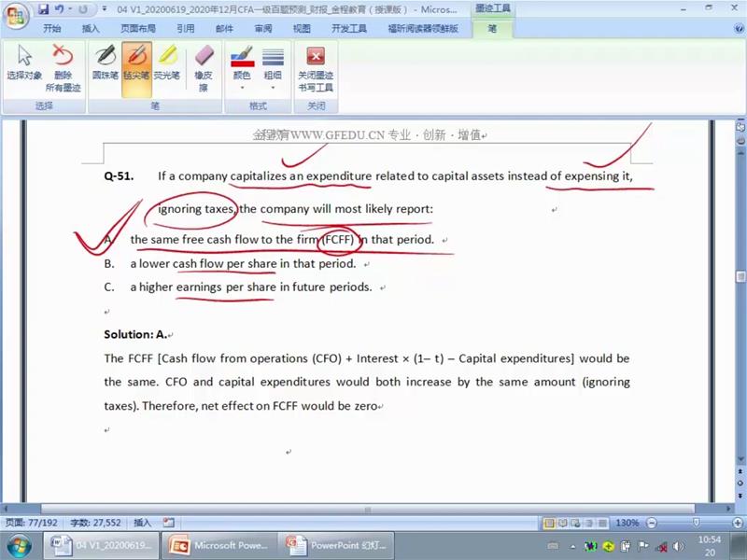Go to the 引用 tab

[185, 29]
